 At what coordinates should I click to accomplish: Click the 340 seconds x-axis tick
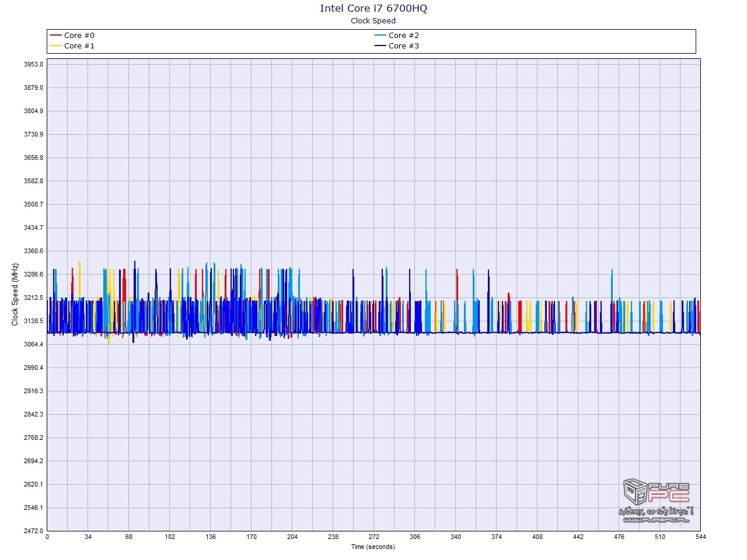coord(456,537)
